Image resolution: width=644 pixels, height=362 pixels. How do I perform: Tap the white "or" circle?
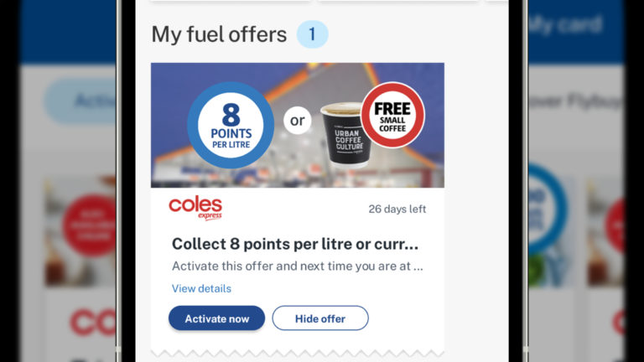coord(297,121)
